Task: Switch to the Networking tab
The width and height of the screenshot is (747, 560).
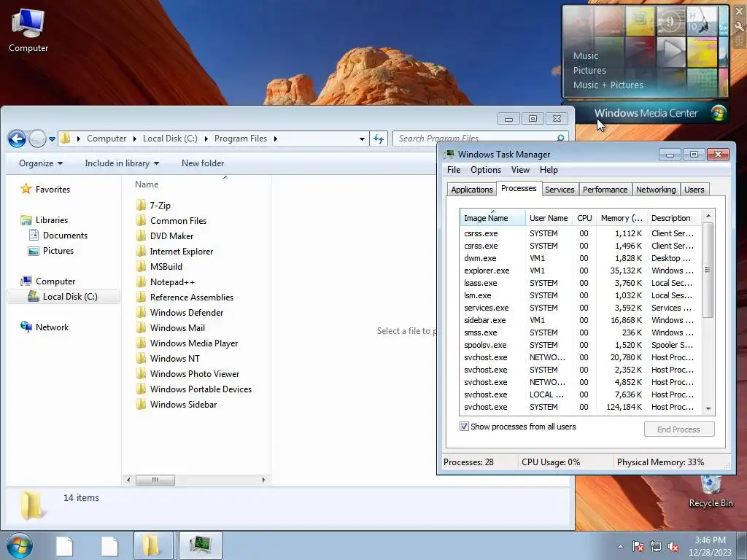Action: click(x=656, y=190)
